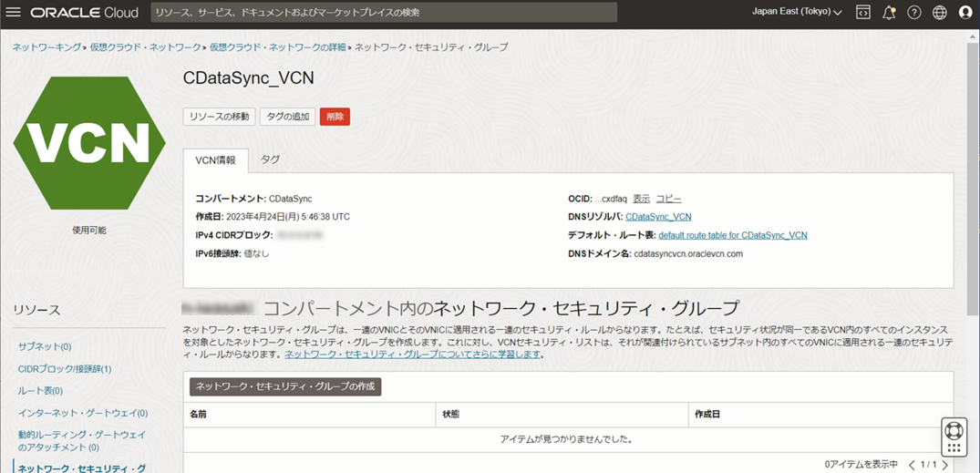Select CIDRブロック/接頭辞(1) in resources list
The width and height of the screenshot is (980, 473).
(65, 369)
